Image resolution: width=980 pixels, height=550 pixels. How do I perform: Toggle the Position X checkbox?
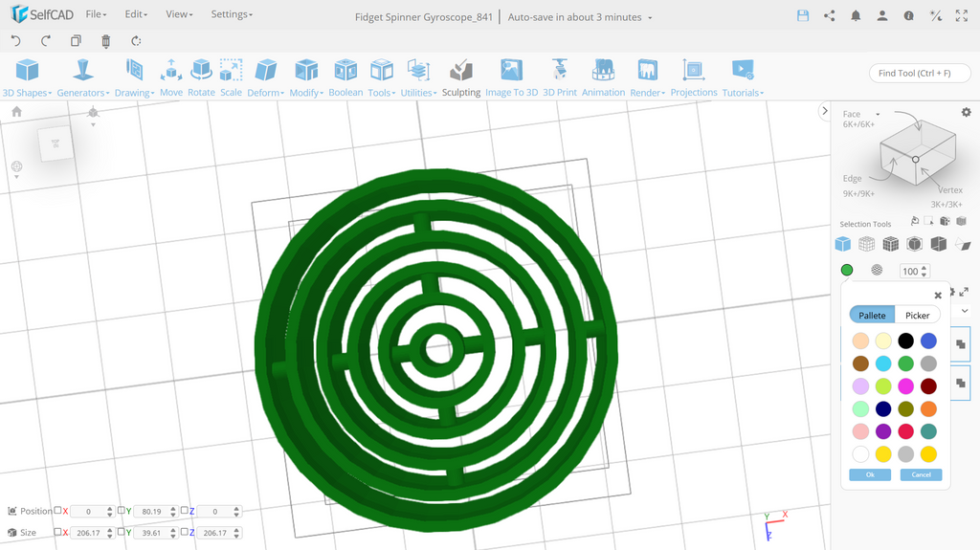coord(57,510)
